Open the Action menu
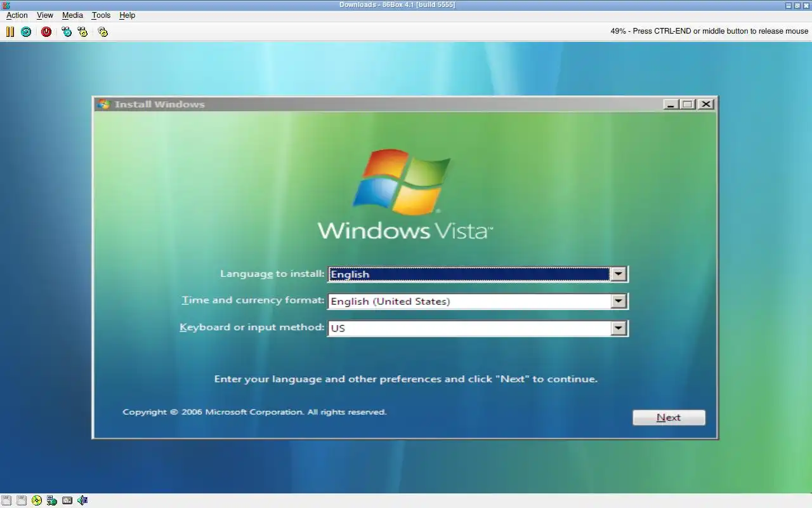This screenshot has height=508, width=812. (17, 15)
